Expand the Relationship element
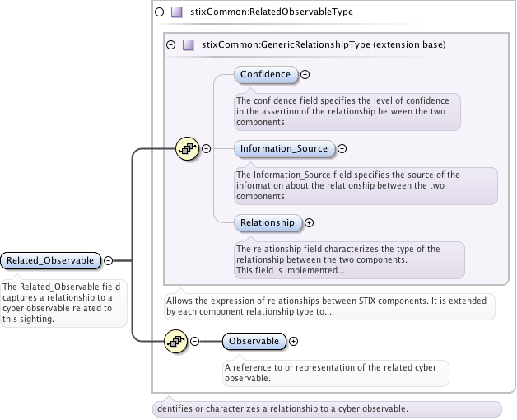The height and width of the screenshot is (420, 517). 310,222
